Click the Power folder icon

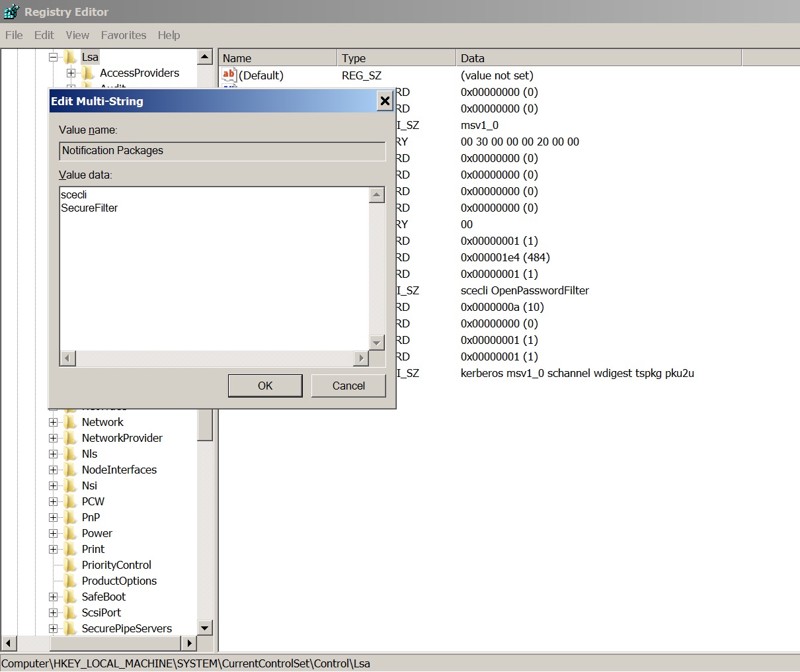(71, 533)
